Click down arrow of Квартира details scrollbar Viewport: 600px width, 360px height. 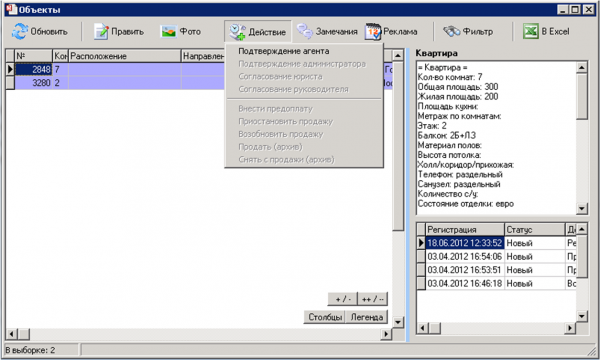(x=582, y=209)
